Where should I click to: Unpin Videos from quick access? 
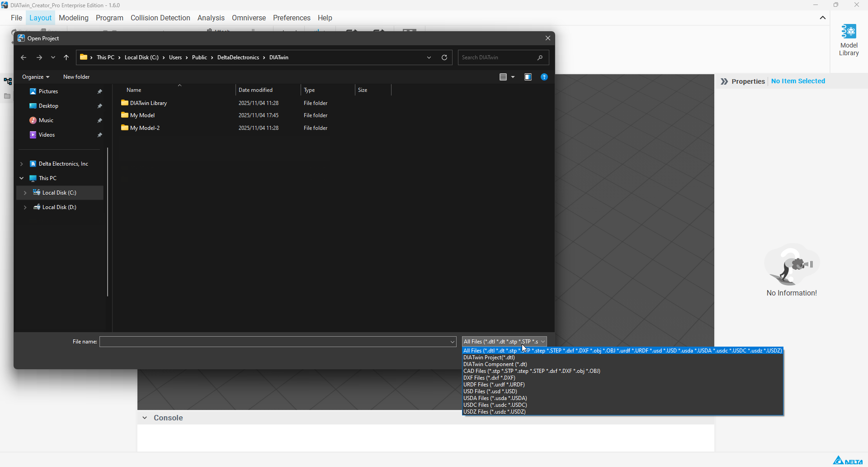click(x=100, y=135)
